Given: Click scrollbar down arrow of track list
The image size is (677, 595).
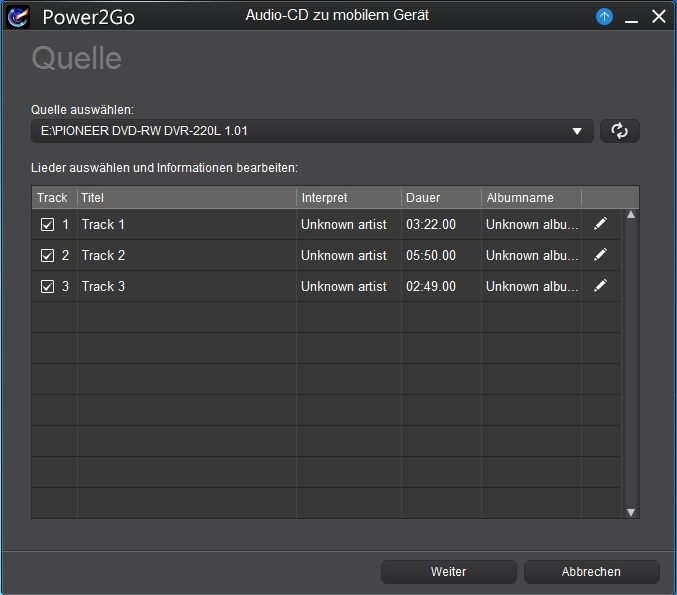Looking at the screenshot, I should point(631,512).
